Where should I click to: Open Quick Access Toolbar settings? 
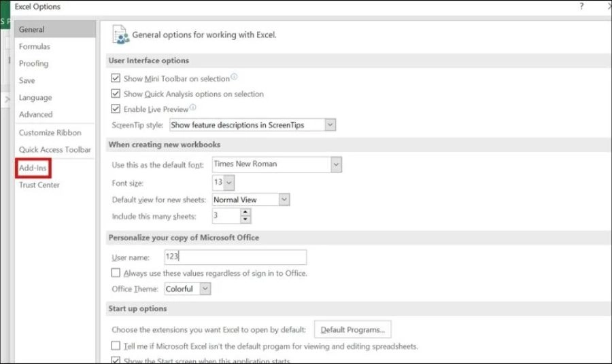[x=54, y=149]
